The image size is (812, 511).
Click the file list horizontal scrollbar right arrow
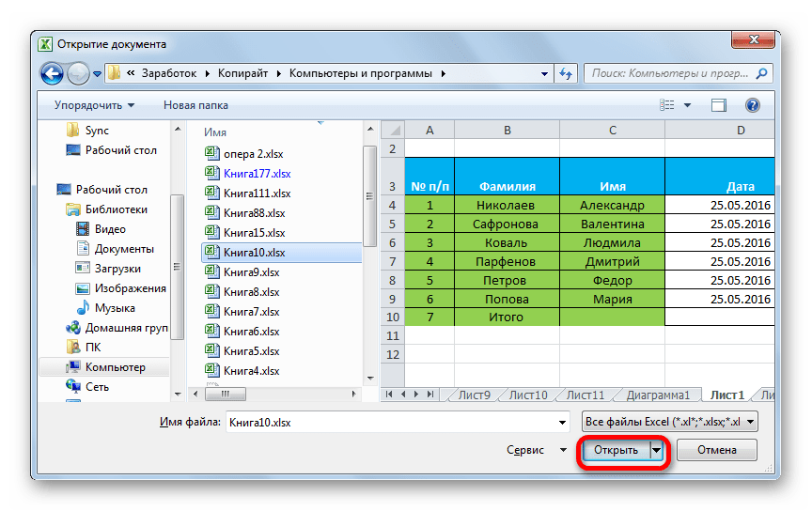click(353, 394)
